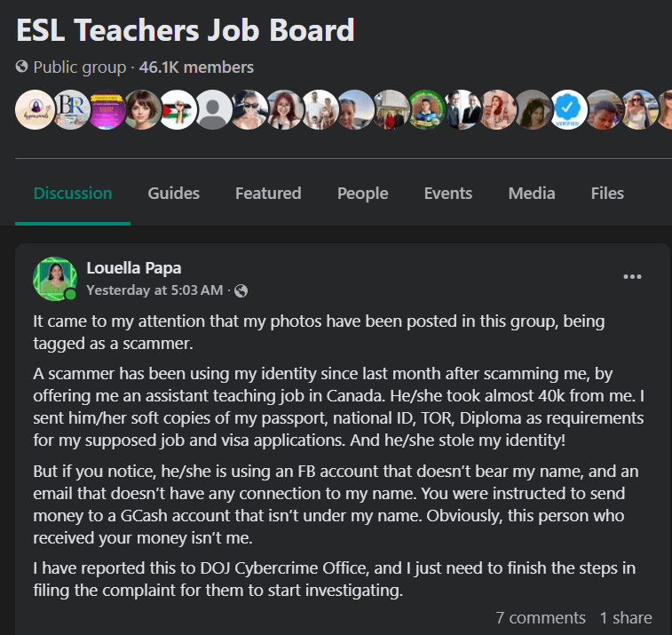Open the Files tab

tap(607, 193)
